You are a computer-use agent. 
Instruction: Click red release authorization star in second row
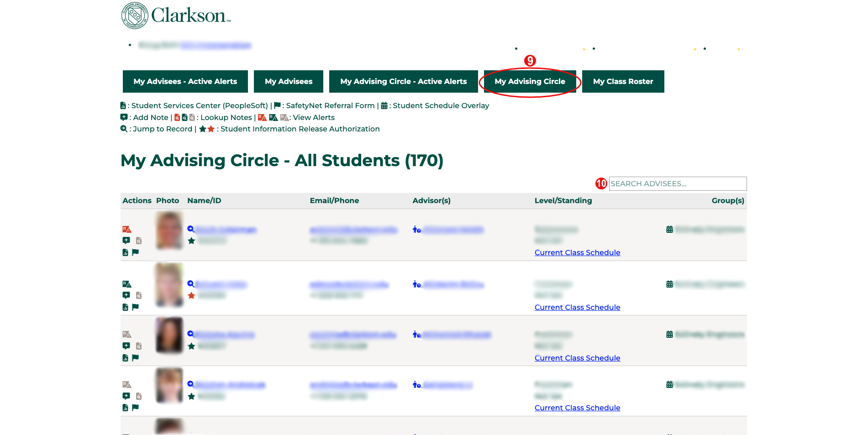pos(191,295)
